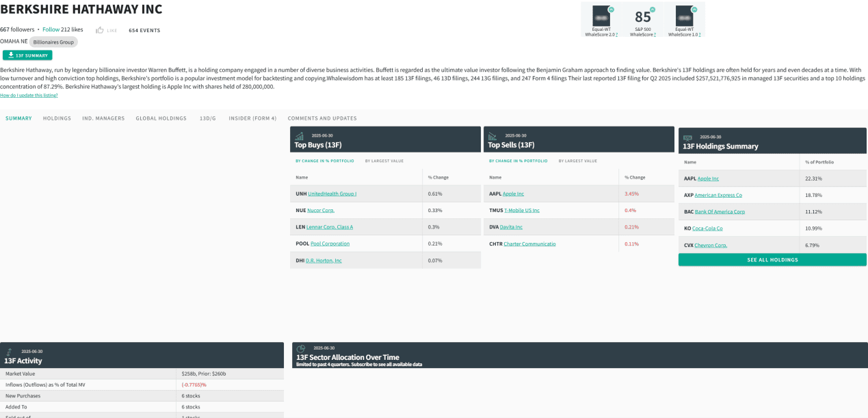Switch to the Summary tab
This screenshot has height=418, width=868.
18,118
